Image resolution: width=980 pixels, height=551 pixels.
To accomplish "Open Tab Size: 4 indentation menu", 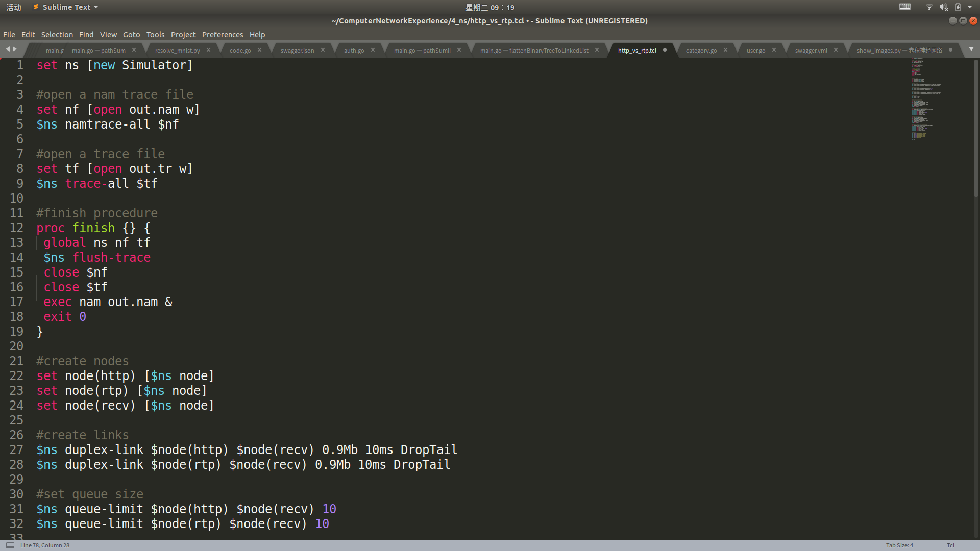I will [899, 545].
